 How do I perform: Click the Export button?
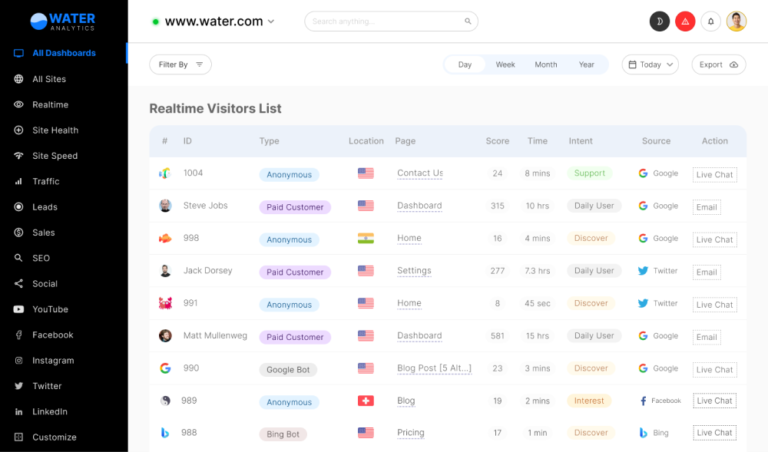pos(718,64)
